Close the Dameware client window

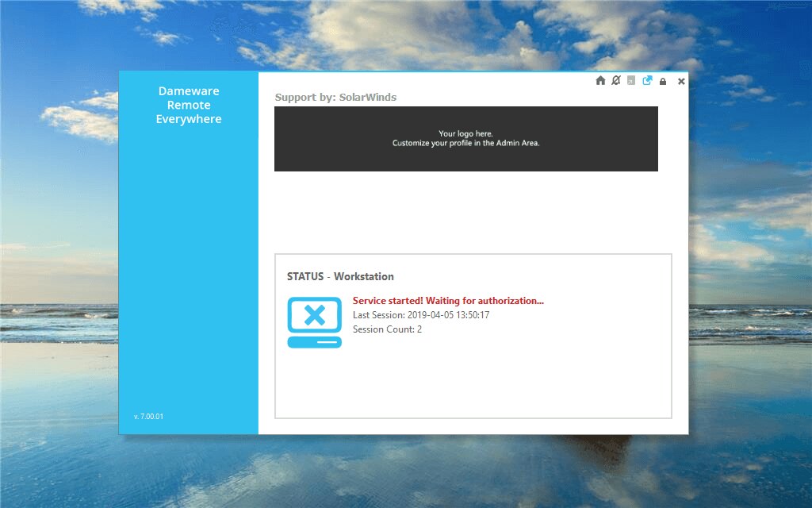680,81
